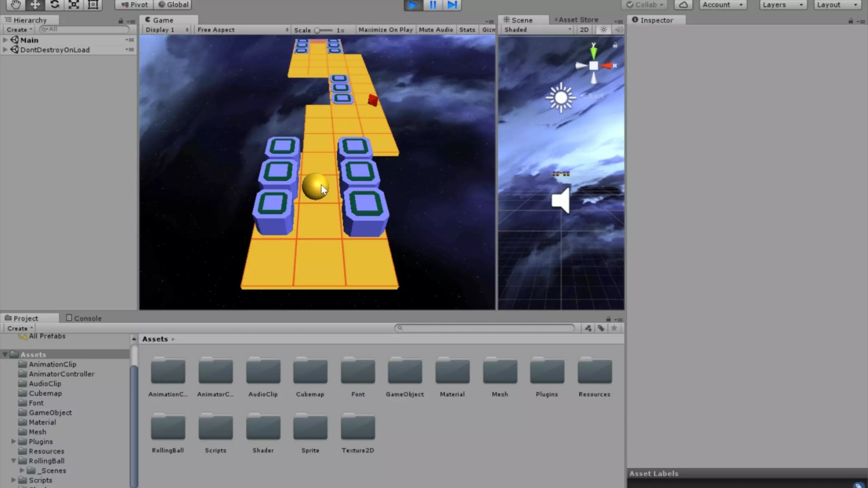Open the cloud services button

click(x=683, y=5)
